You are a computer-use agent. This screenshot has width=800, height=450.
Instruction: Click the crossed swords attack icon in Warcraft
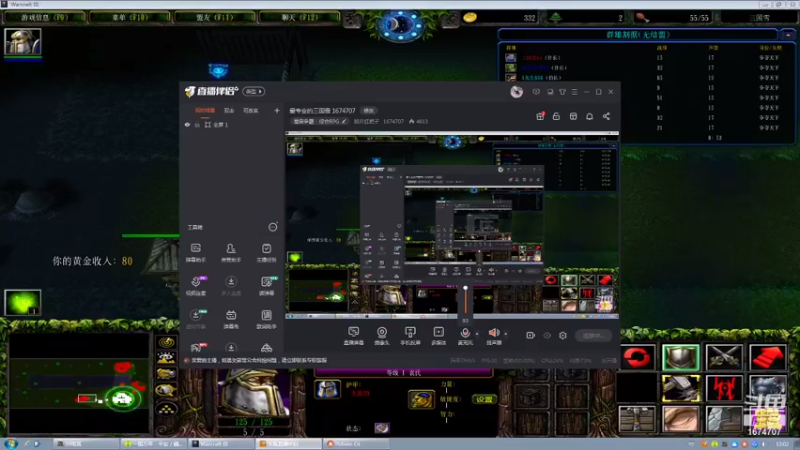[x=724, y=357]
